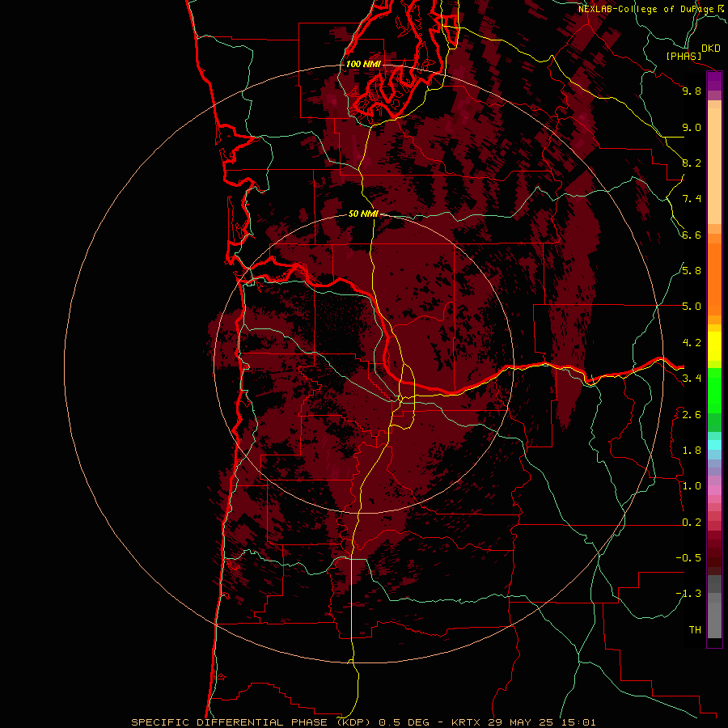Click the 1.0 scale value
The width and height of the screenshot is (728, 728).
(x=692, y=486)
